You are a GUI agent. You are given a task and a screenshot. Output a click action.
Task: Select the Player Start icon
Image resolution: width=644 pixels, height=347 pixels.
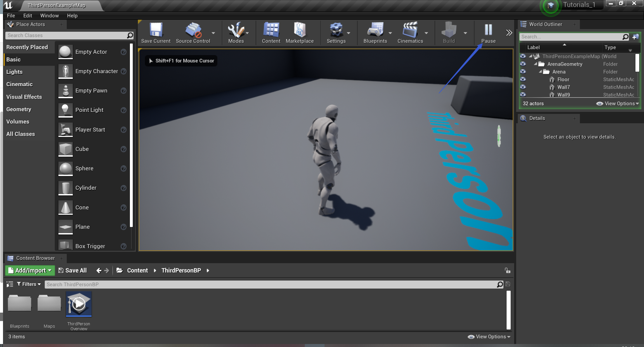pyautogui.click(x=65, y=130)
